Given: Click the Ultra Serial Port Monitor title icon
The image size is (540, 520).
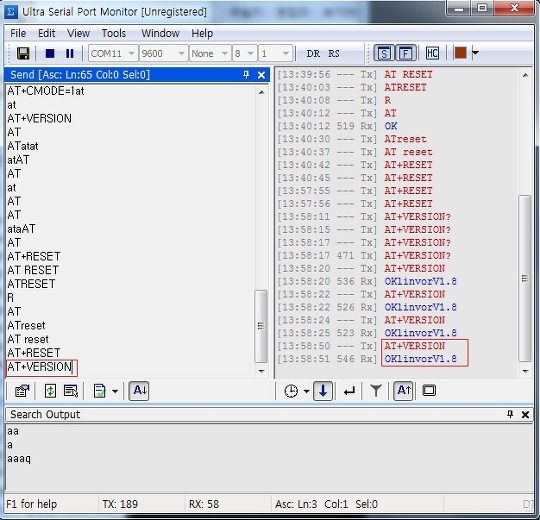Looking at the screenshot, I should pyautogui.click(x=11, y=12).
